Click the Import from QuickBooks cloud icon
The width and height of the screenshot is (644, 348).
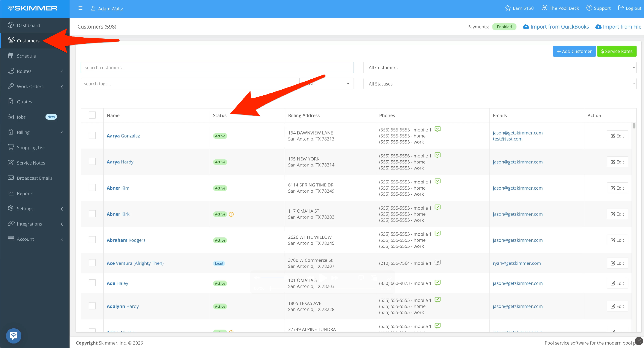coord(526,27)
